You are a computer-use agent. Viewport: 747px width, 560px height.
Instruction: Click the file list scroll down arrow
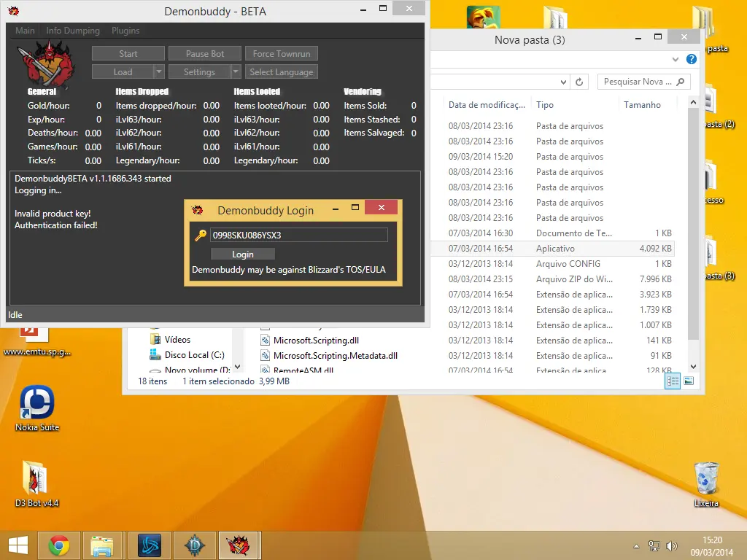point(694,367)
